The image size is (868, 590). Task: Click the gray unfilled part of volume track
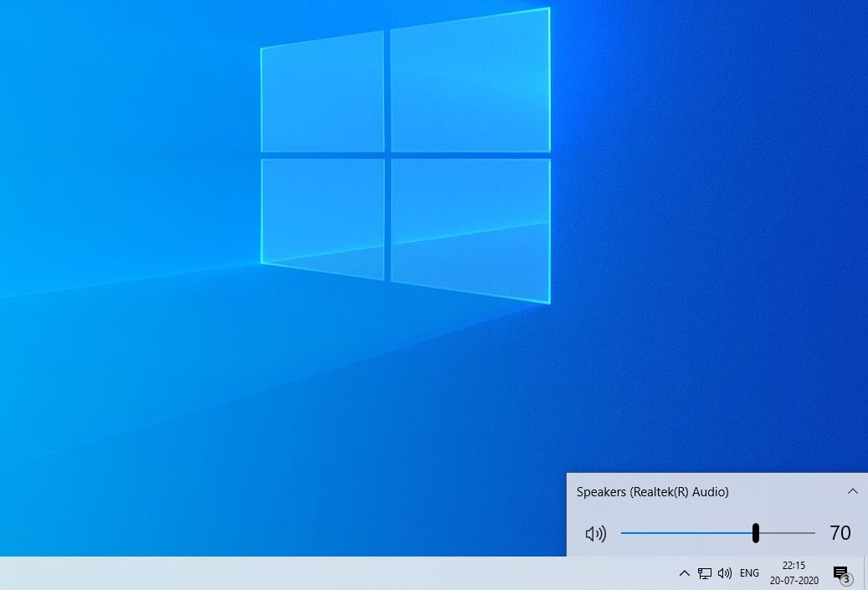(x=788, y=533)
